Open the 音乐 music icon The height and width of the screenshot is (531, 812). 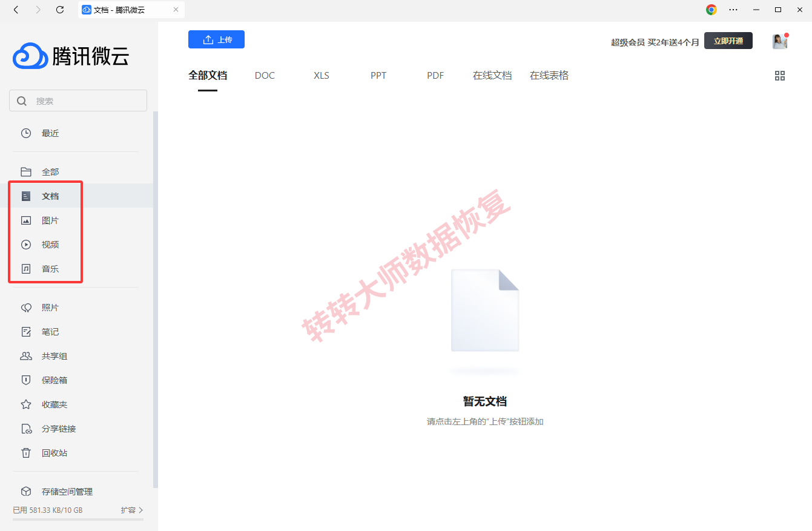click(x=26, y=269)
